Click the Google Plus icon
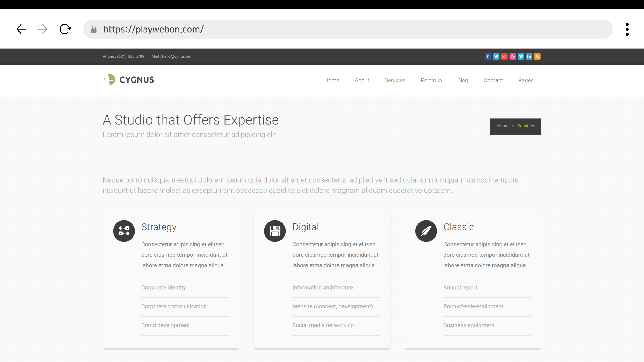This screenshot has height=362, width=644. click(504, 57)
